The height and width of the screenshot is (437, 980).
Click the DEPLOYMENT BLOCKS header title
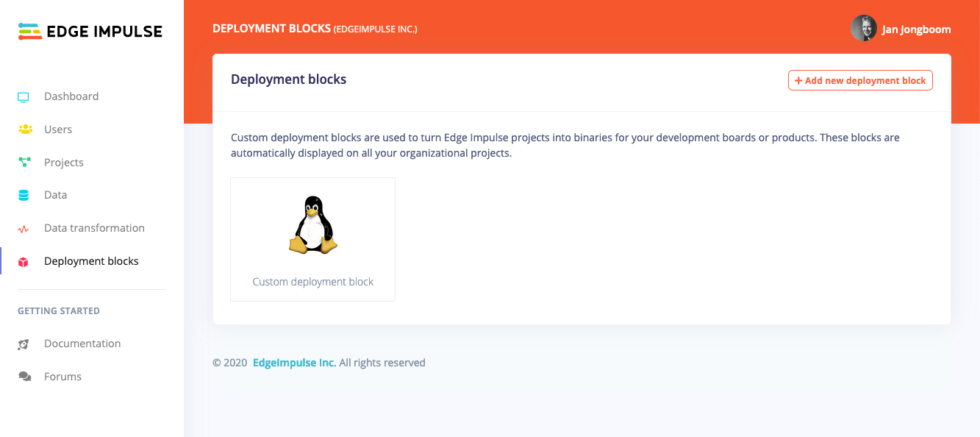click(x=271, y=29)
